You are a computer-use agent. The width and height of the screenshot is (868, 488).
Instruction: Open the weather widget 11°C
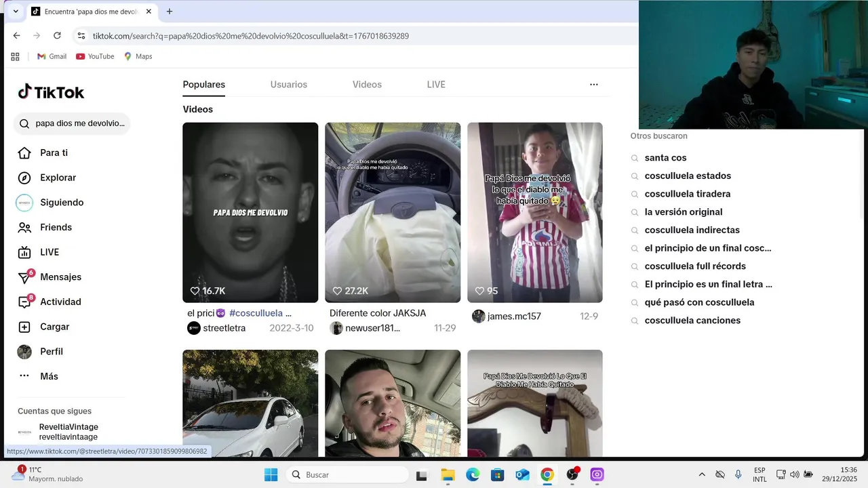46,474
